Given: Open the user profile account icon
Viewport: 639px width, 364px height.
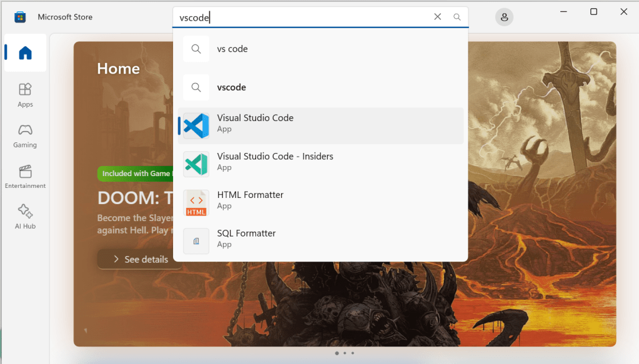Looking at the screenshot, I should [x=504, y=17].
